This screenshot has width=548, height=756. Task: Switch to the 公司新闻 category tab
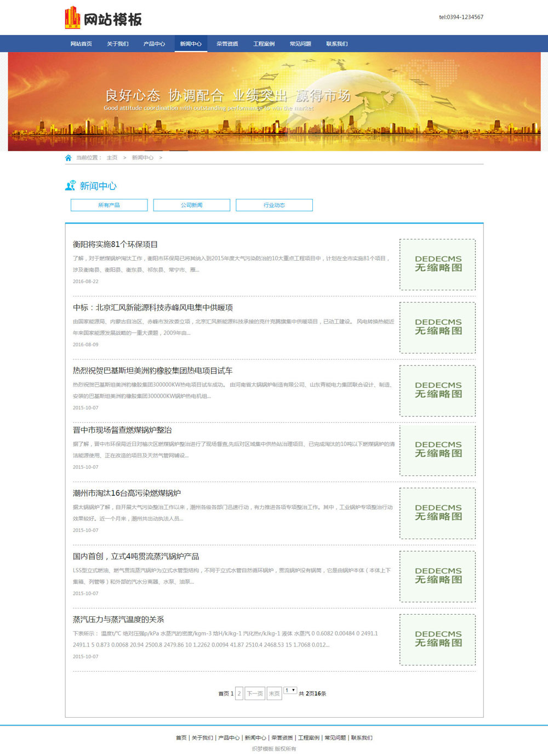pyautogui.click(x=192, y=205)
